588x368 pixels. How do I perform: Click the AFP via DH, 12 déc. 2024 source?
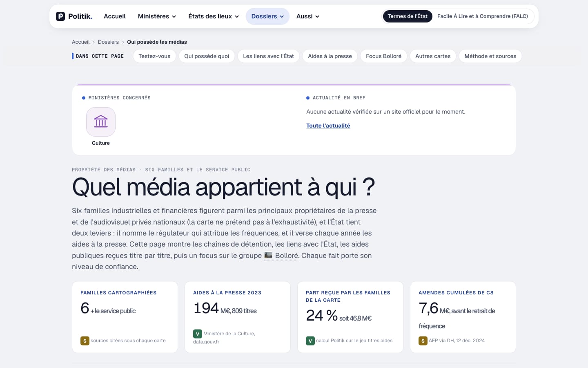[x=457, y=341]
